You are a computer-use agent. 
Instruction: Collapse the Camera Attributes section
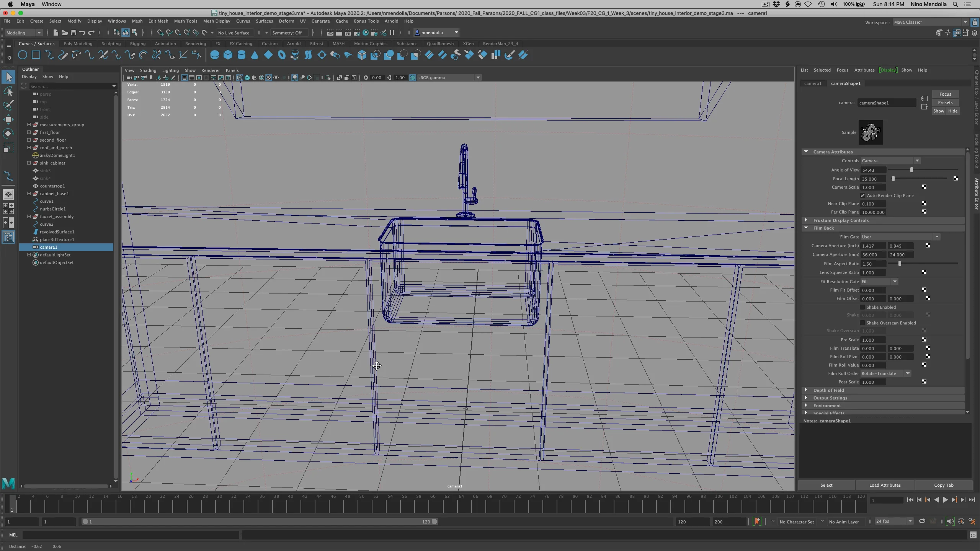point(806,152)
